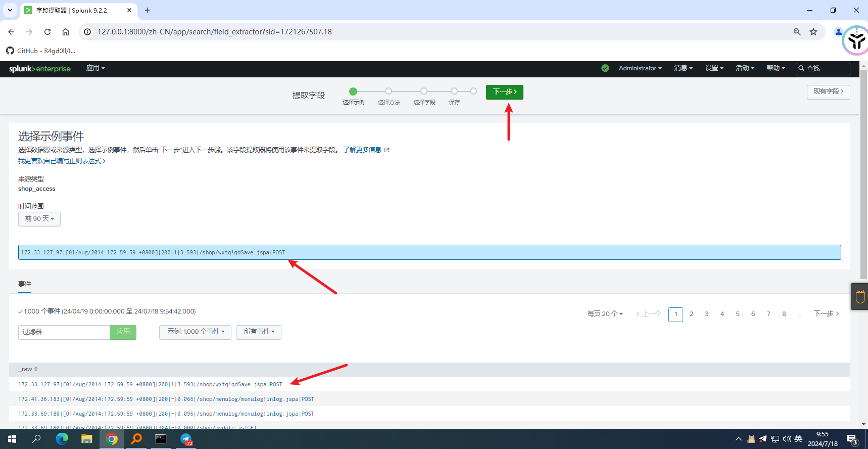868x449 pixels.
Task: Open the browser zoom magnifier icon
Action: tap(797, 32)
